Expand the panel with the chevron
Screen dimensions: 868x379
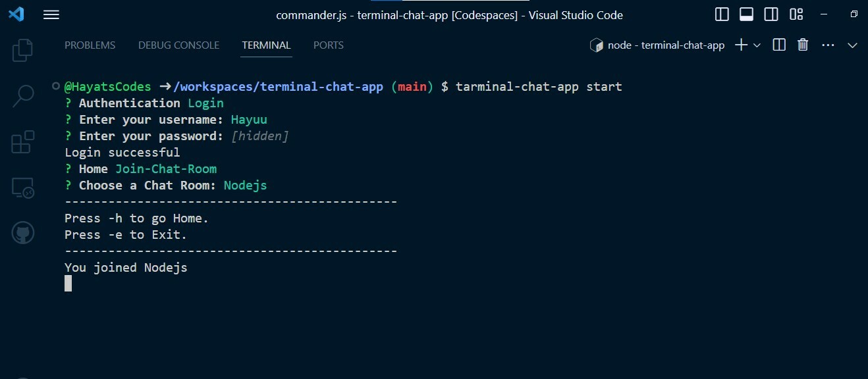[852, 45]
